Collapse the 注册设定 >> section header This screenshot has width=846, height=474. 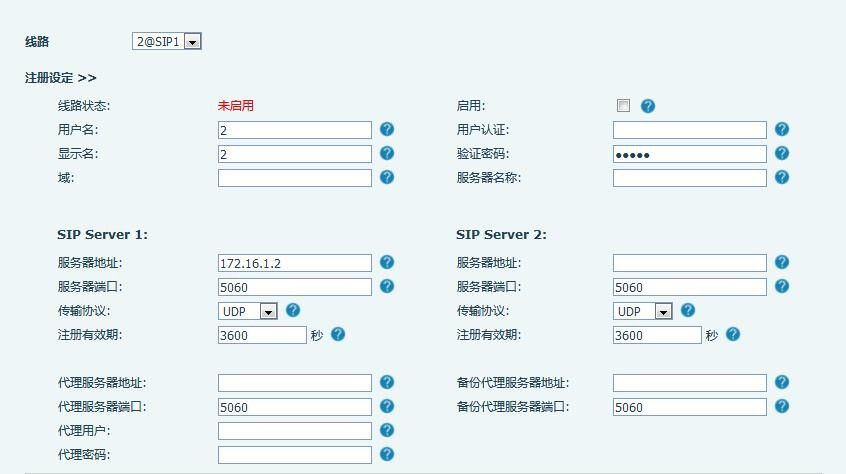pos(61,77)
